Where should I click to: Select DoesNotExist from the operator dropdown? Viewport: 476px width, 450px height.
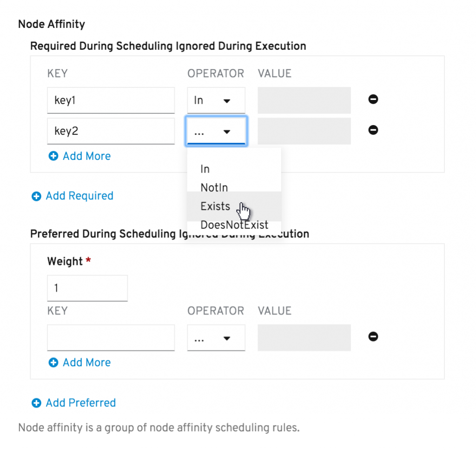(234, 225)
